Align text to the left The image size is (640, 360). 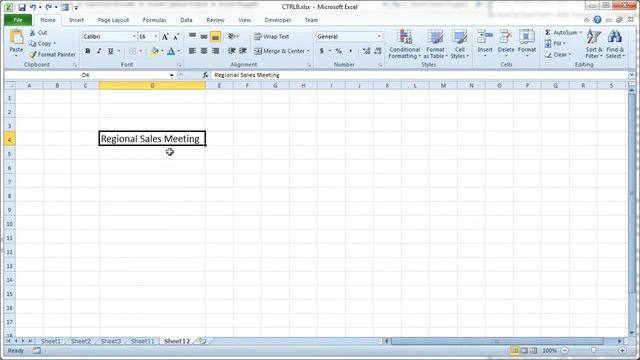tap(192, 51)
